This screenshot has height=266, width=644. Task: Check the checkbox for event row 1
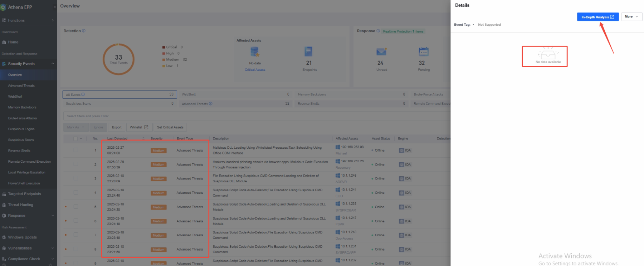click(x=76, y=150)
